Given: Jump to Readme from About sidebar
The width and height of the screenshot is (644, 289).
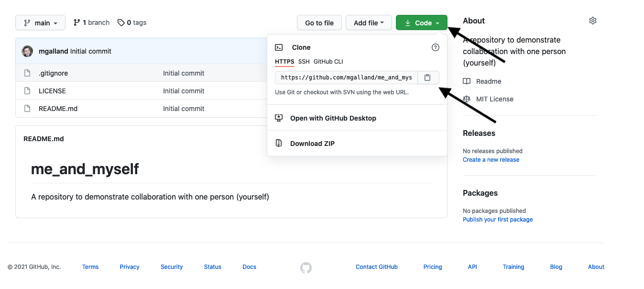Looking at the screenshot, I should coord(489,81).
